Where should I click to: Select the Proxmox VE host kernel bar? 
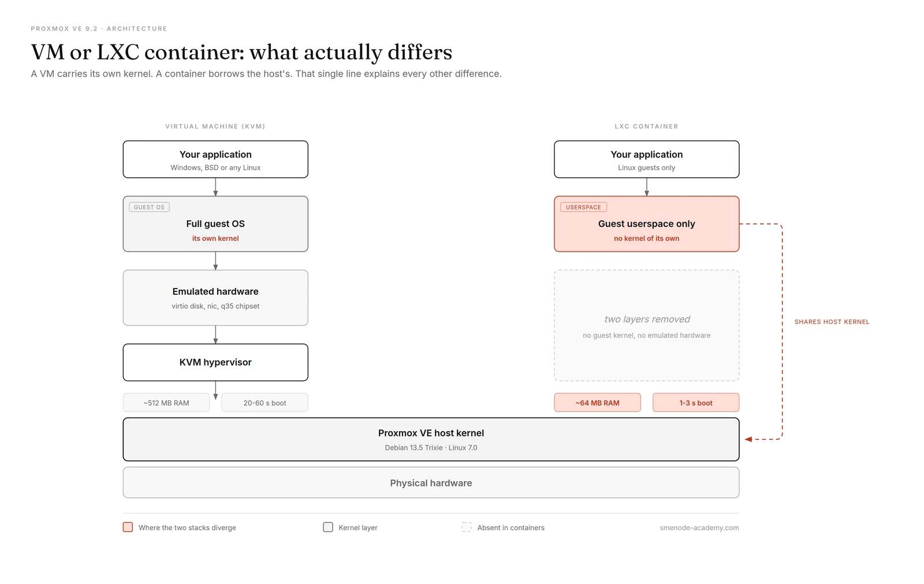[x=431, y=439]
